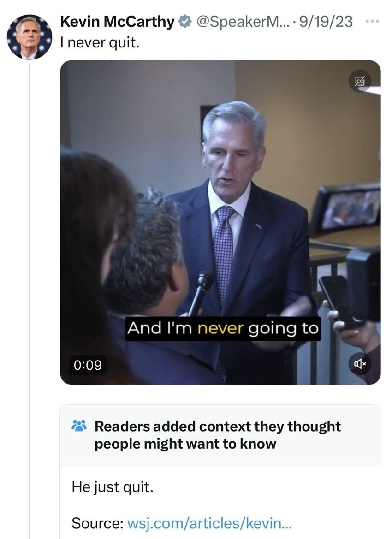Click the yellow highlighted word 'never' in caption

point(220,328)
